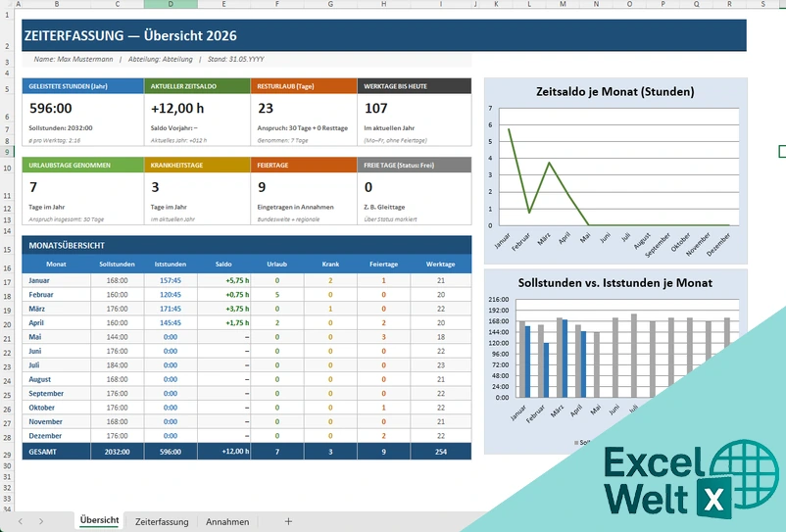The image size is (786, 532).
Task: Select the Übersicht sheet tab
Action: (99, 520)
